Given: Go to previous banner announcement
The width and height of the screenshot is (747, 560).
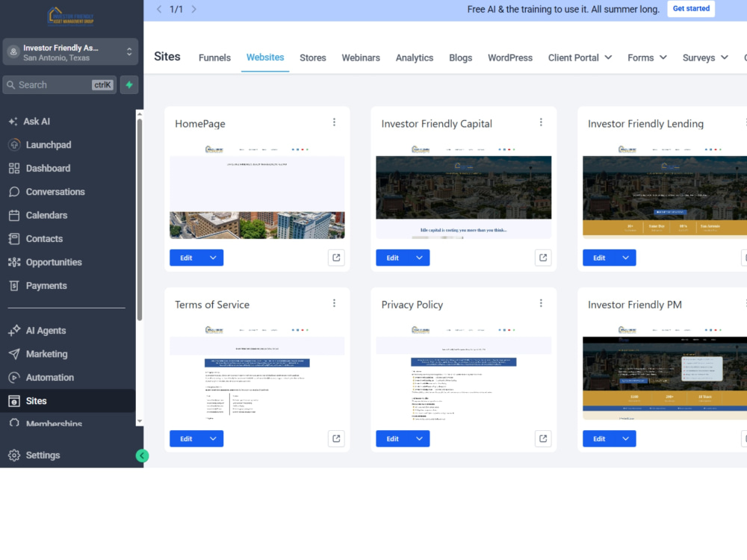Looking at the screenshot, I should click(x=159, y=9).
